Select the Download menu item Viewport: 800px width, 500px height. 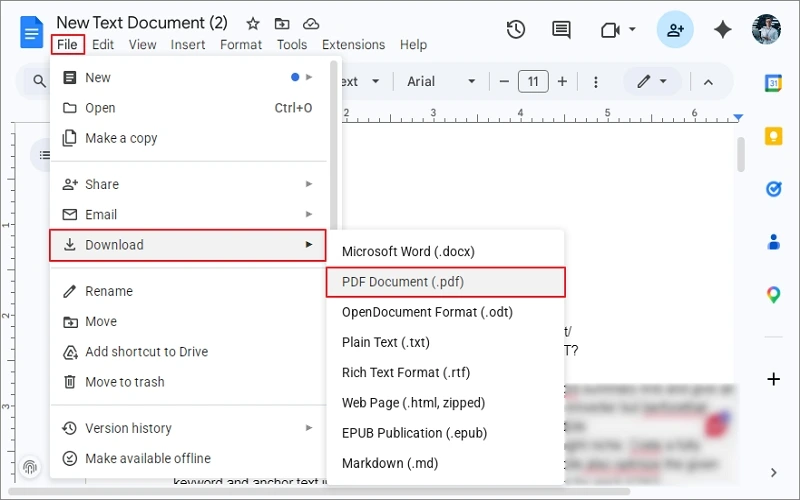[x=188, y=245]
